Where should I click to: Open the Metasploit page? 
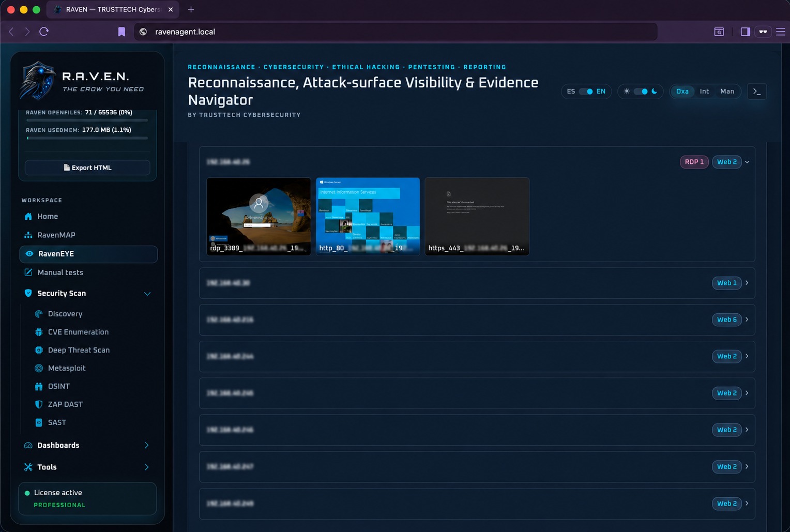(67, 368)
